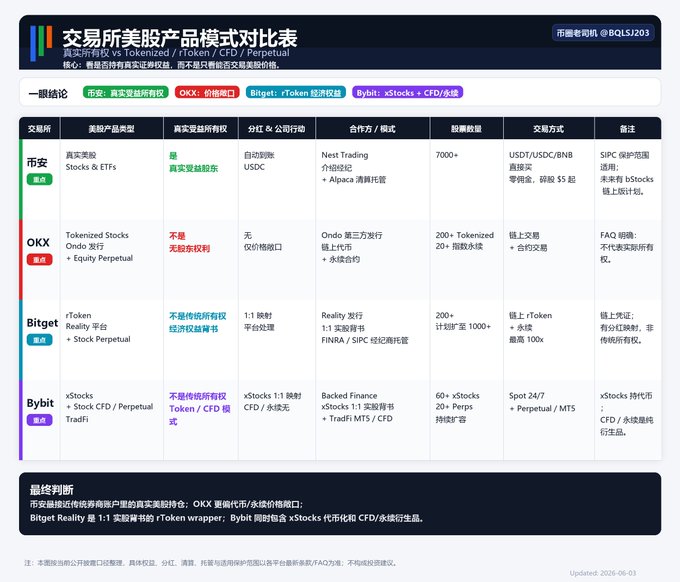Click the 60+ xStocks cell

458,396
